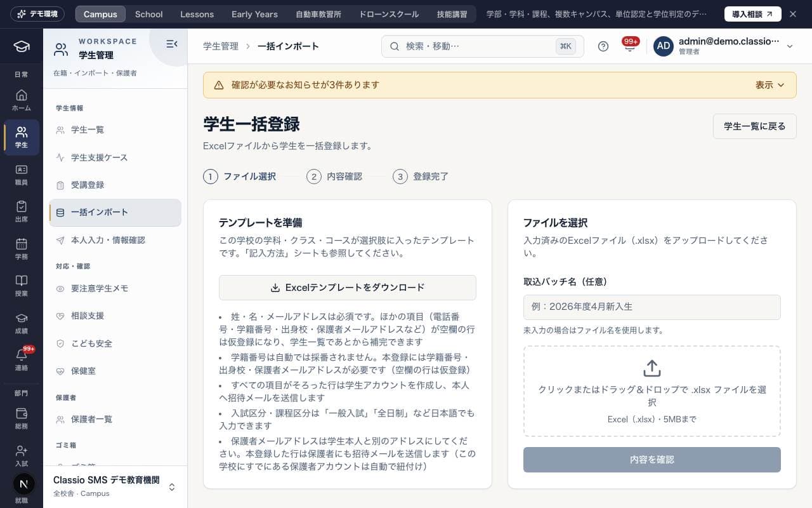Expand the admin account menu chevron
Screen dimensions: 812x508
pos(790,46)
